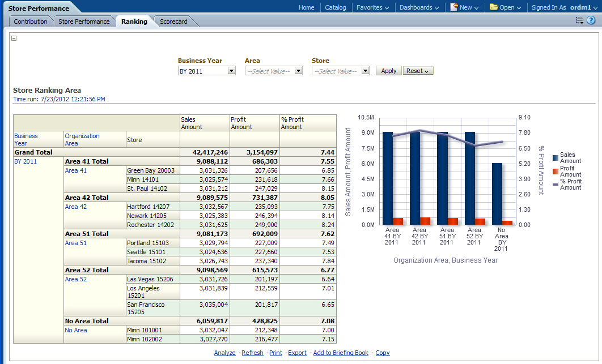Click Add to Briefing Book link
The image size is (602, 364).
pos(341,353)
